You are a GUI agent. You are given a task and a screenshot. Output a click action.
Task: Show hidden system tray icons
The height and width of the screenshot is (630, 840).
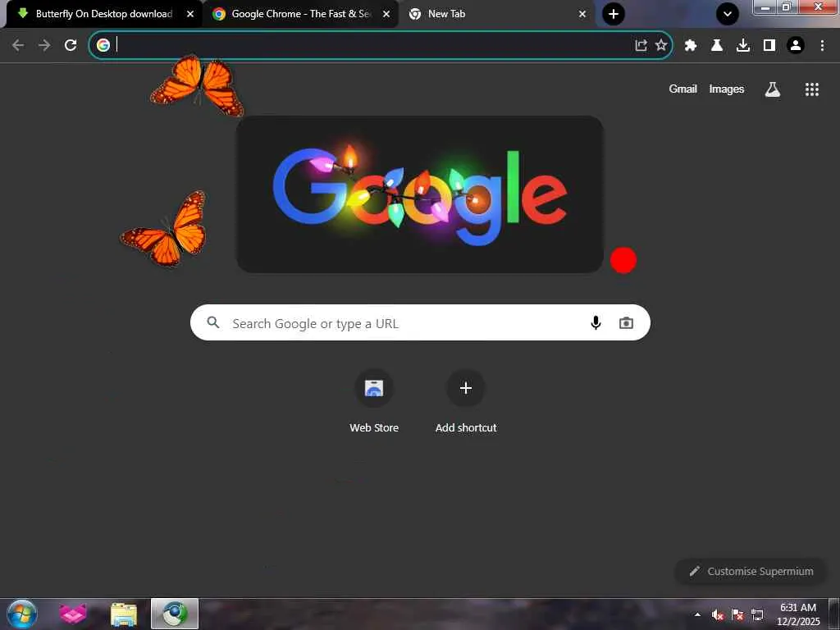[697, 614]
